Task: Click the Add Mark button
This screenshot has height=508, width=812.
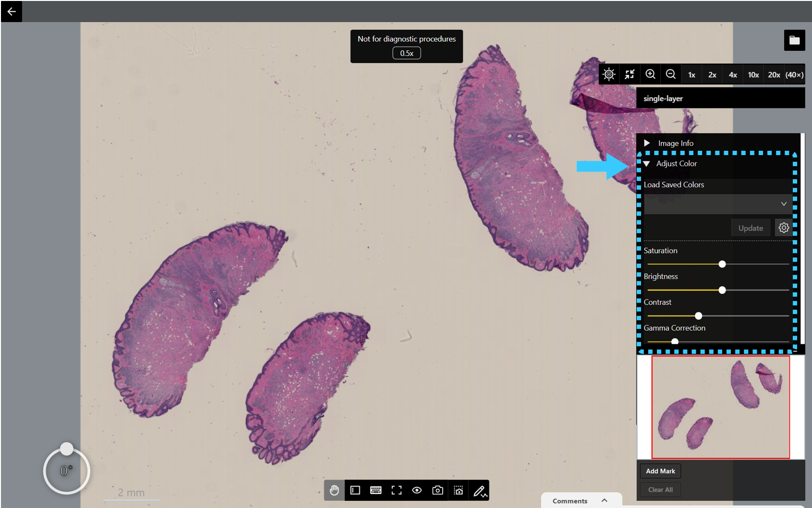Action: [660, 471]
